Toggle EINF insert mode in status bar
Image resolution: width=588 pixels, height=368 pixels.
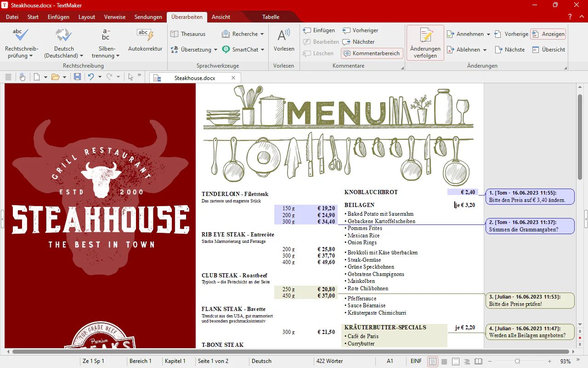tap(416, 361)
